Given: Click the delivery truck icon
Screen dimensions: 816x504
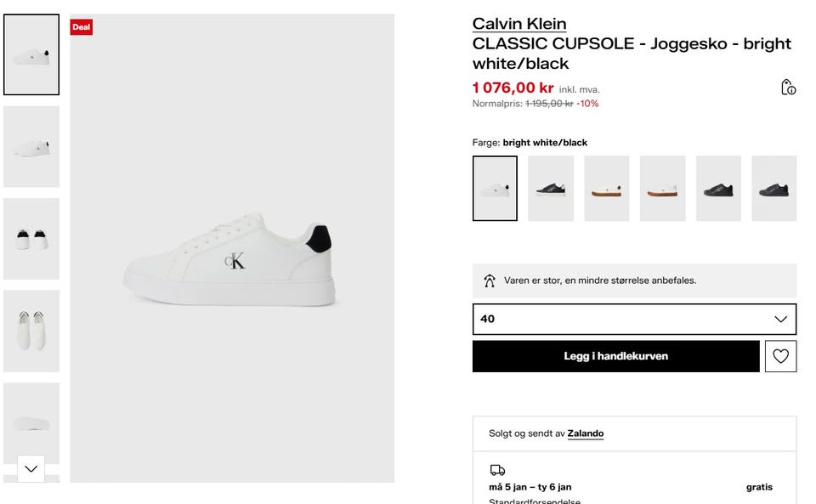Looking at the screenshot, I should tap(497, 470).
